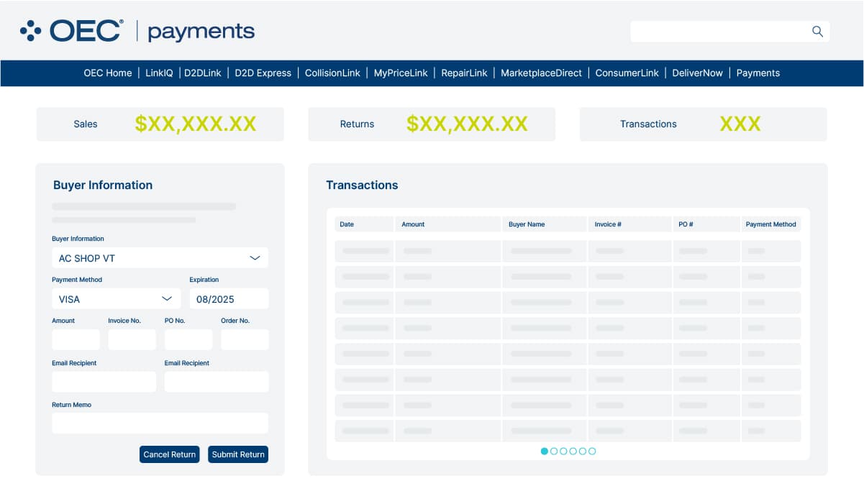
Task: Click the Invoice # column header
Action: (x=629, y=224)
